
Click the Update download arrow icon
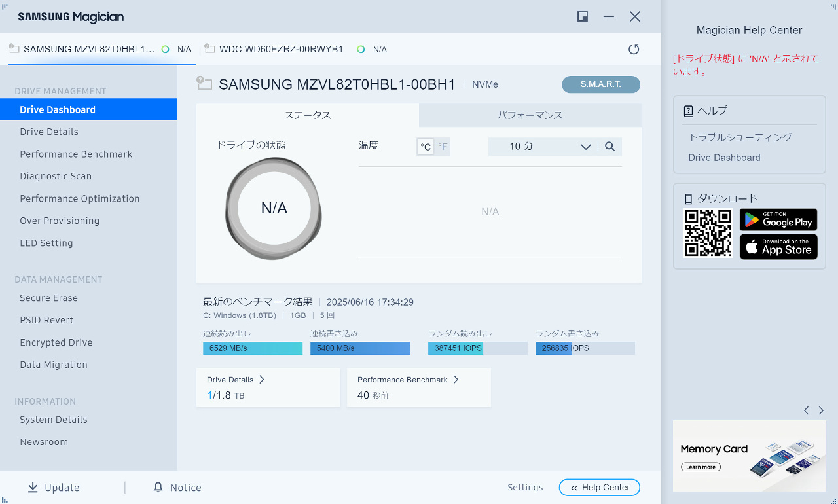(x=33, y=488)
